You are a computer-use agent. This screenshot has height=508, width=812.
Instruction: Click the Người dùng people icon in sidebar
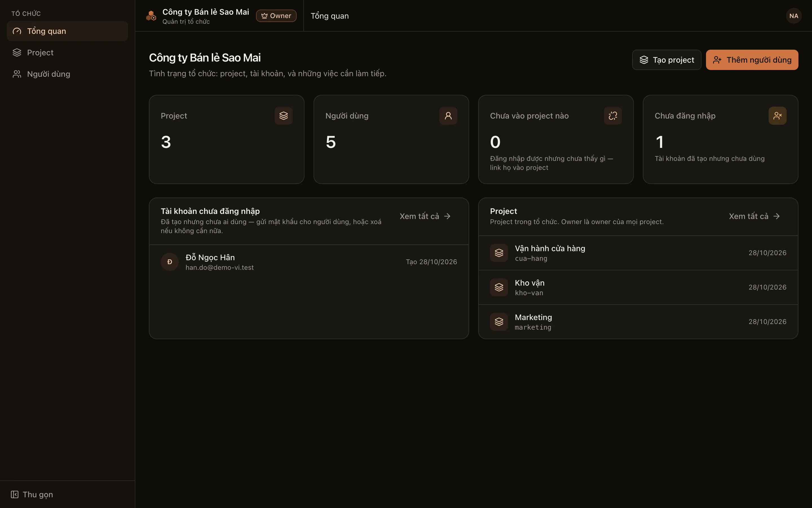tap(17, 74)
